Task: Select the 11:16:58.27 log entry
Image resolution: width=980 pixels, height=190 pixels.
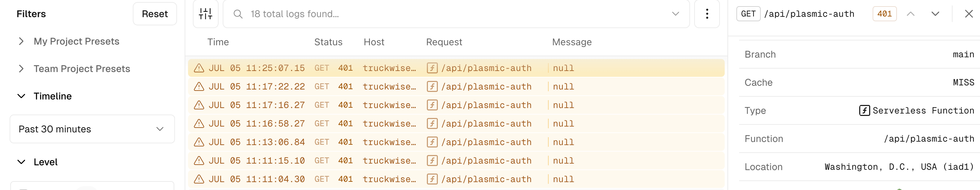Action: pyautogui.click(x=456, y=124)
